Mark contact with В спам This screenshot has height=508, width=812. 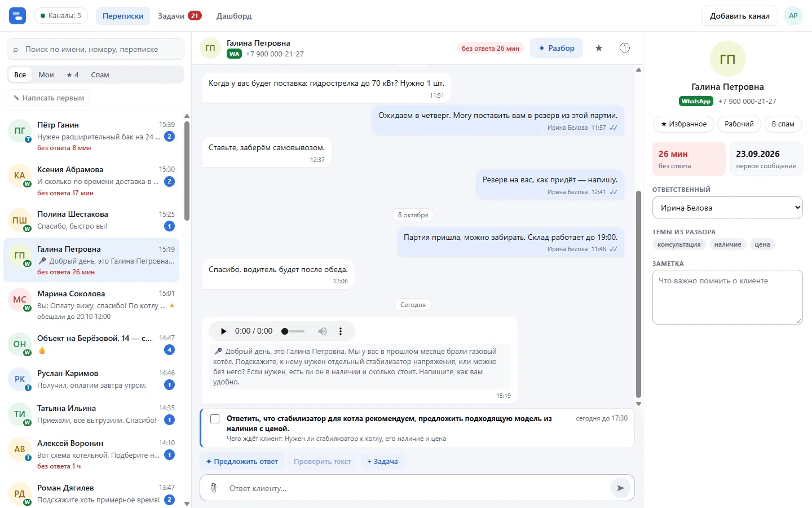tap(783, 124)
